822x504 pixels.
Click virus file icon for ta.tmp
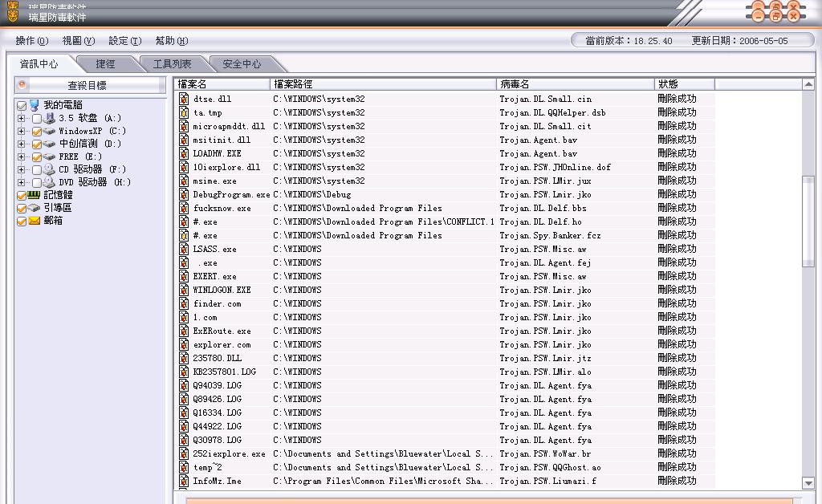pyautogui.click(x=184, y=112)
